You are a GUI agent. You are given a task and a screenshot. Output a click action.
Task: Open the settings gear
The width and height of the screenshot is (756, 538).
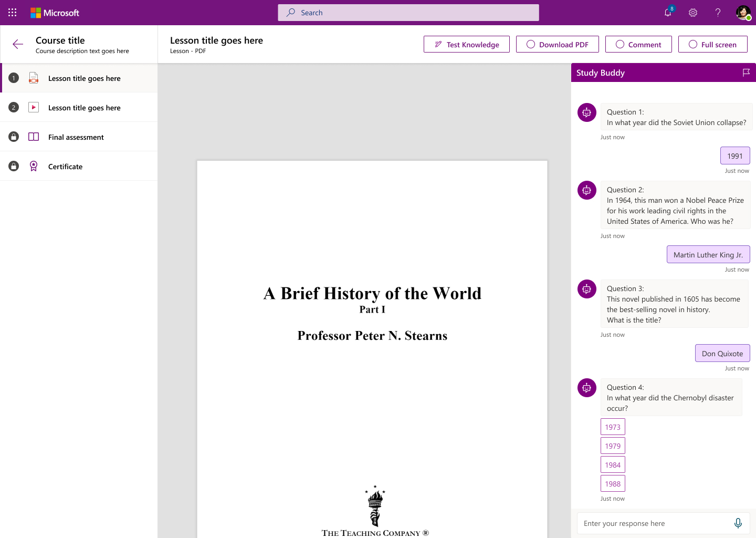click(x=693, y=13)
